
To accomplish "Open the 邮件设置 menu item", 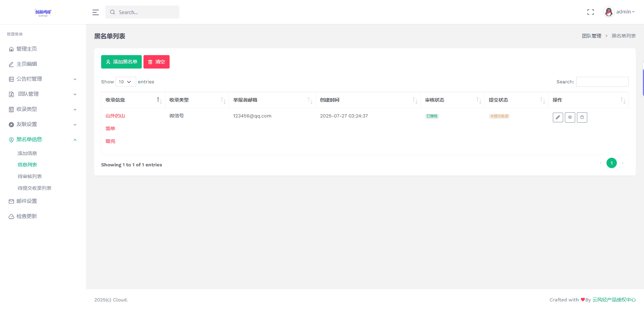I will 26,201.
